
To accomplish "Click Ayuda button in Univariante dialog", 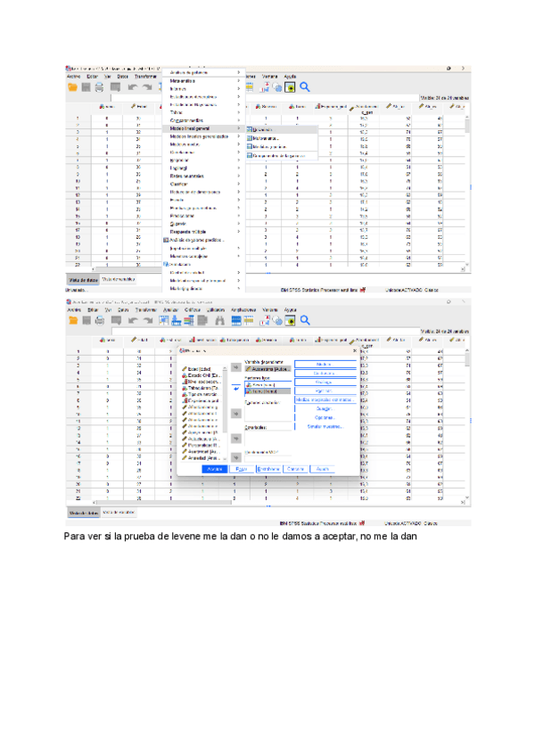I will tap(322, 469).
